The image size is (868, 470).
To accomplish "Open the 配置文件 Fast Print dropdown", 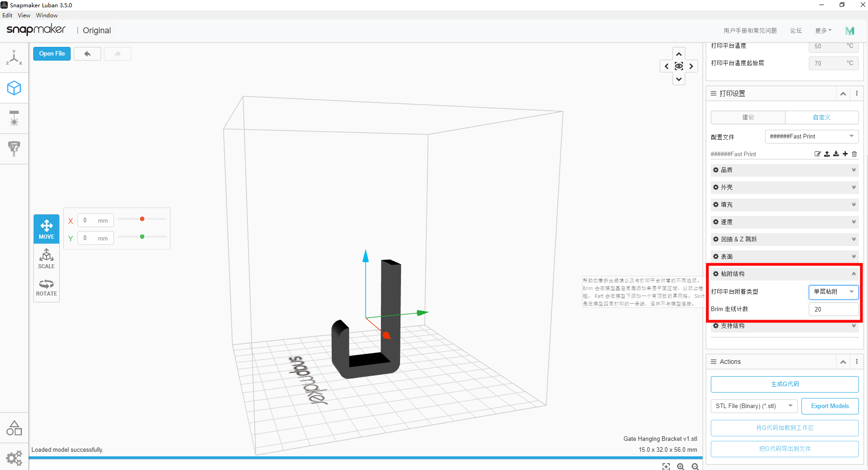I will tap(812, 136).
